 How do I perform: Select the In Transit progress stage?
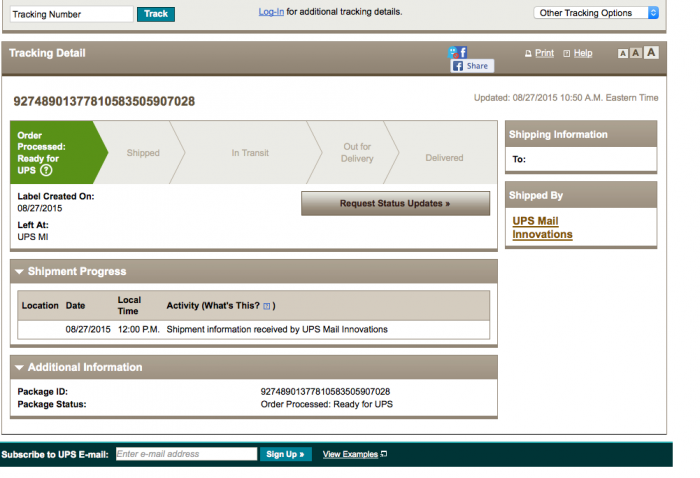[x=250, y=153]
